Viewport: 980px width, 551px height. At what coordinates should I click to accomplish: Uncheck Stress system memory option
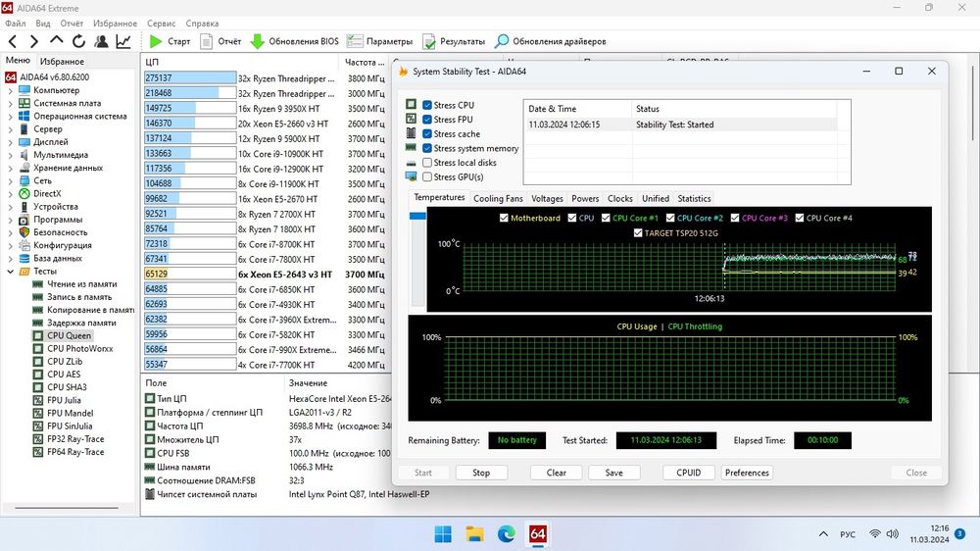click(x=427, y=148)
